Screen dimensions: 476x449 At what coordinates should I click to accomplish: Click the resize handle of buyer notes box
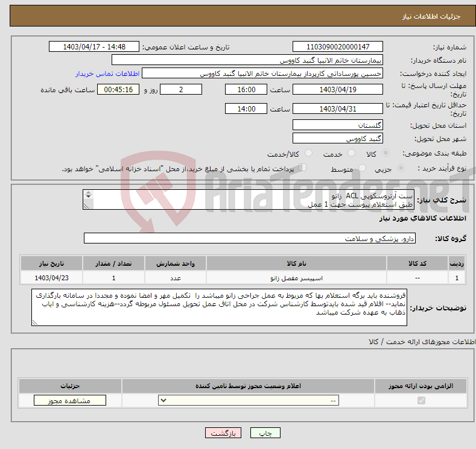coord(35,322)
